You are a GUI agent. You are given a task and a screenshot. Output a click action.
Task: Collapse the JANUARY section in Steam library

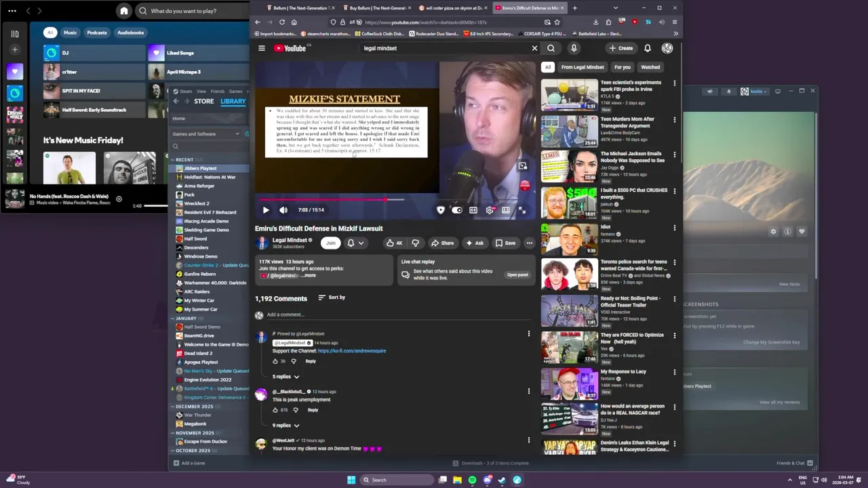click(x=173, y=319)
